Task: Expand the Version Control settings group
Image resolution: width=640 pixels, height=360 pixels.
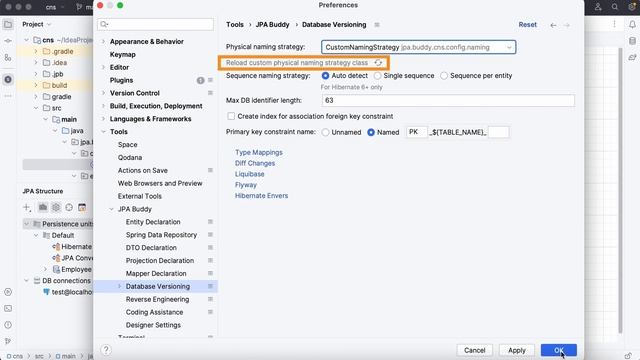Action: tap(104, 93)
